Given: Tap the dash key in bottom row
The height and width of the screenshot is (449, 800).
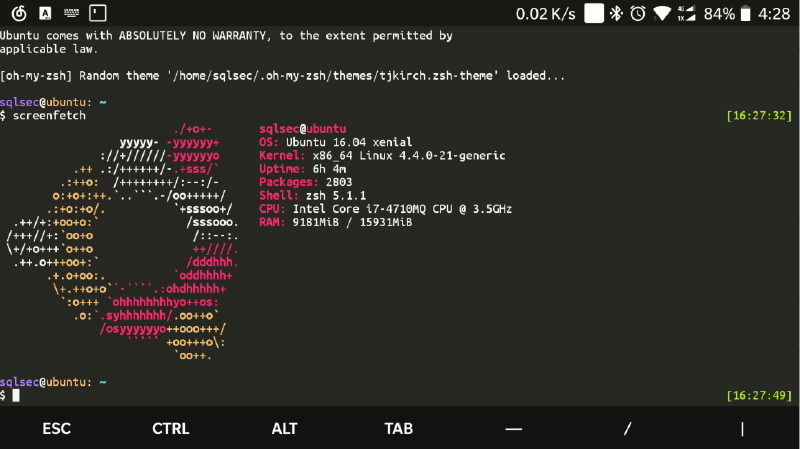Looking at the screenshot, I should (x=514, y=428).
